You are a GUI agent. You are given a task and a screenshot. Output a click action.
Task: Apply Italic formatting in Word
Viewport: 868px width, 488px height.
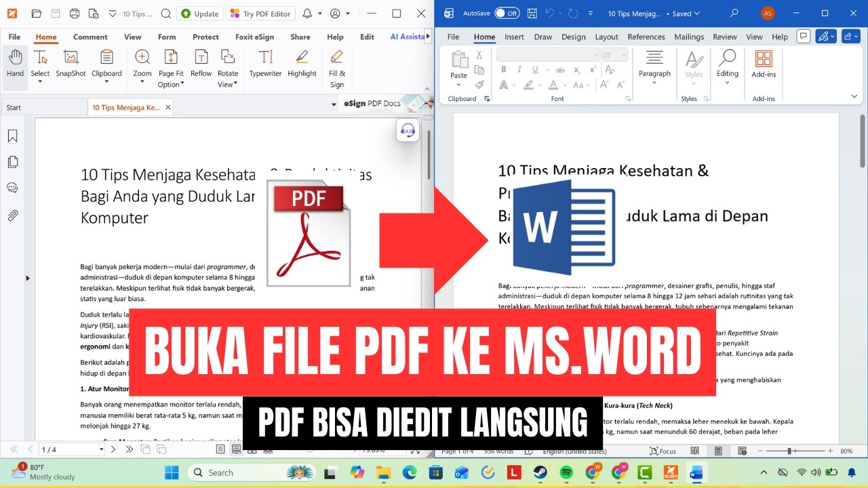point(519,70)
